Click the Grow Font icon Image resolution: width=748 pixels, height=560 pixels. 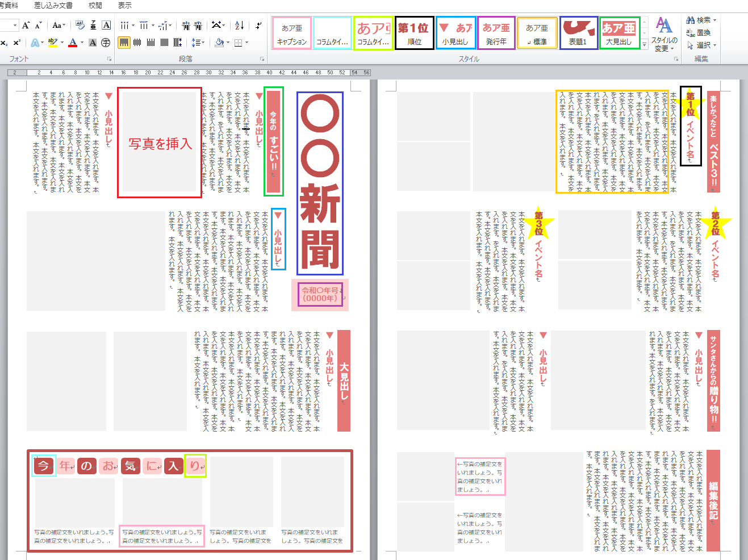click(x=26, y=26)
